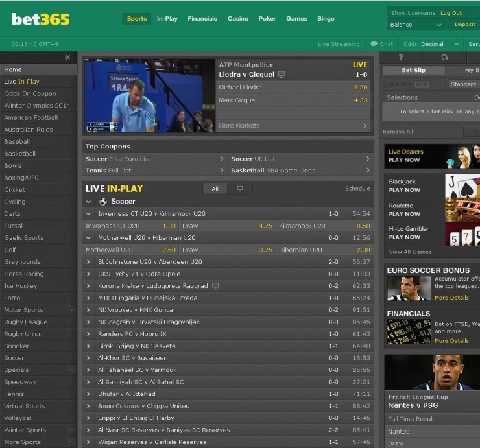The width and height of the screenshot is (480, 448).
Task: Click the live tennis video thumbnail
Action: pyautogui.click(x=150, y=96)
